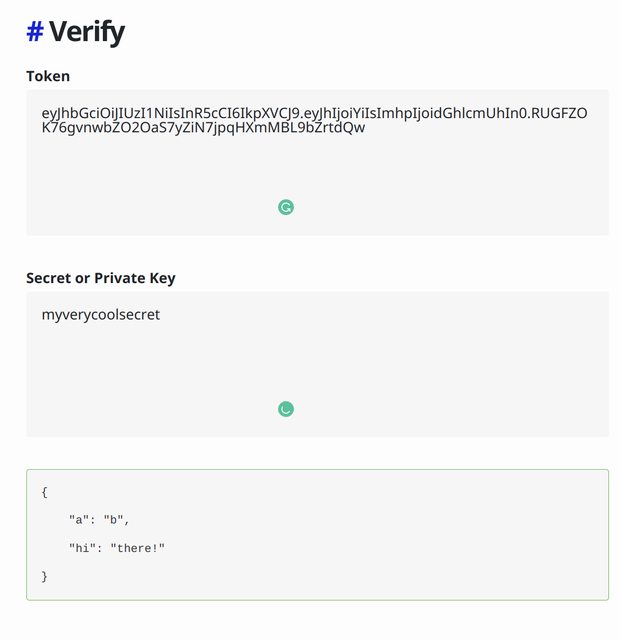Click the "a" key in decoded JSON
This screenshot has width=620, height=640.
click(x=79, y=520)
